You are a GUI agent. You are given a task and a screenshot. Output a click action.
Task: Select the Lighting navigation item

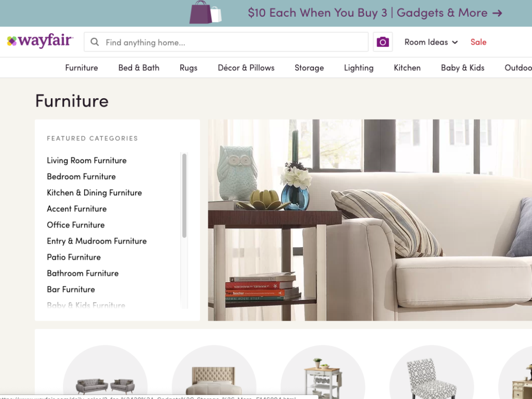(x=358, y=68)
